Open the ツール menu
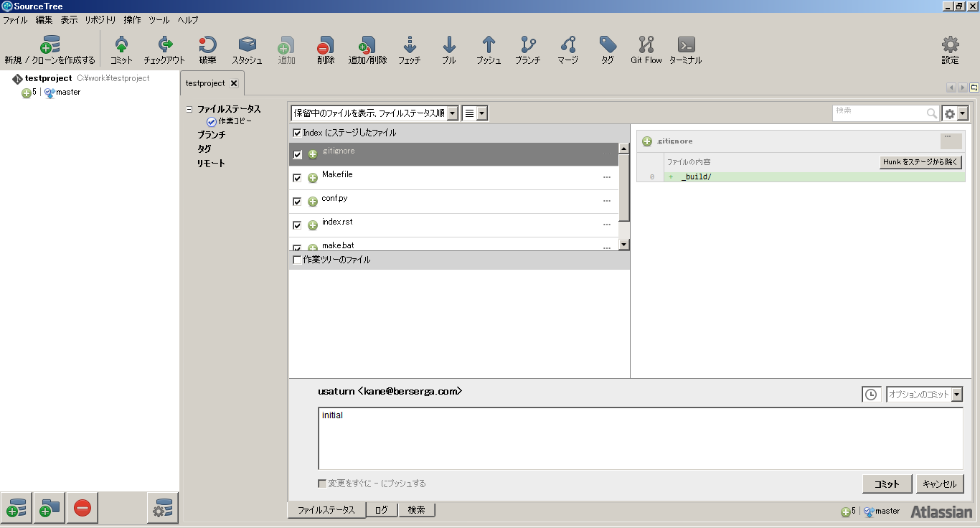980x528 pixels. pos(159,20)
